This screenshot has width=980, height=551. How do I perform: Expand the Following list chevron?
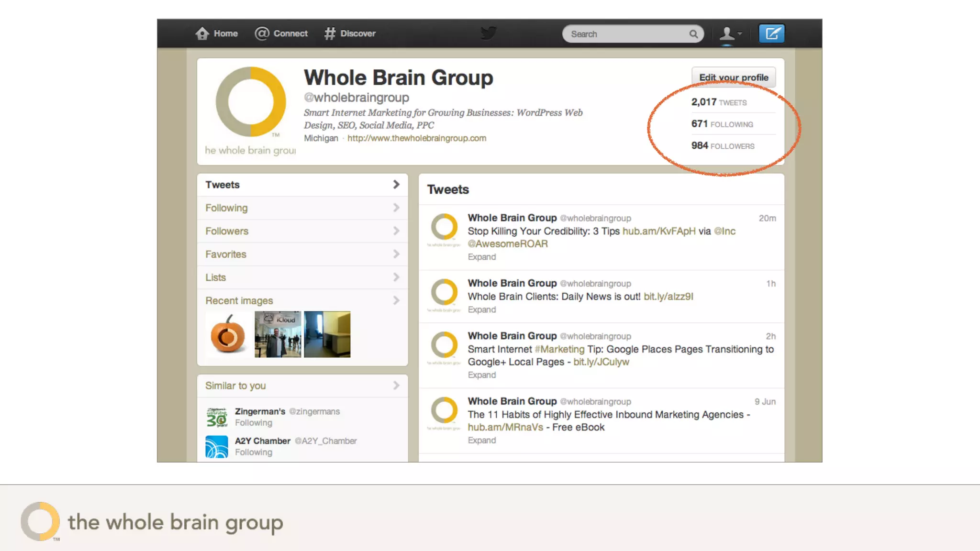click(x=396, y=208)
